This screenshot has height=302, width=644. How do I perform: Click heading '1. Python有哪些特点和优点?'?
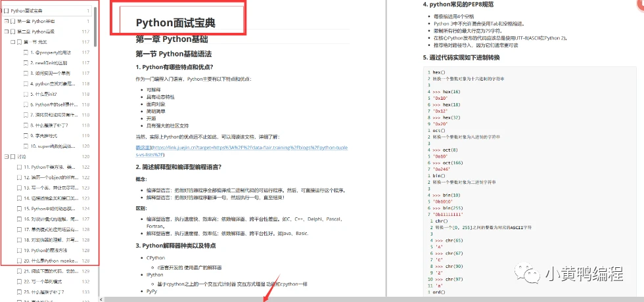point(175,67)
